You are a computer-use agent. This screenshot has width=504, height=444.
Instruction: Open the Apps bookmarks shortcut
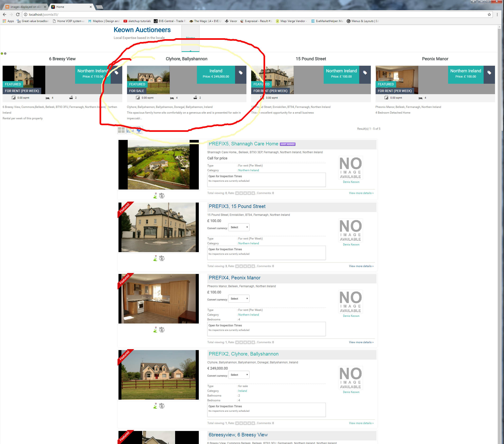pyautogui.click(x=8, y=21)
